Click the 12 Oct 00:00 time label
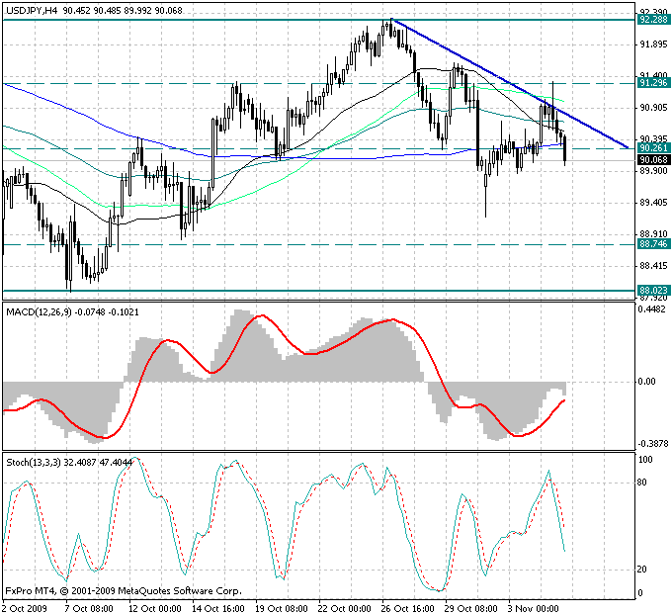The width and height of the screenshot is (672, 616). click(154, 609)
